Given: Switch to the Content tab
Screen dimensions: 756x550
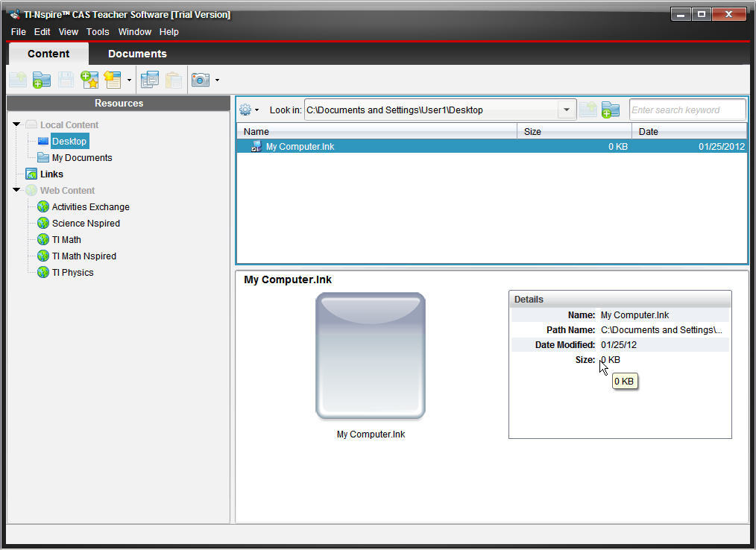Looking at the screenshot, I should 48,54.
